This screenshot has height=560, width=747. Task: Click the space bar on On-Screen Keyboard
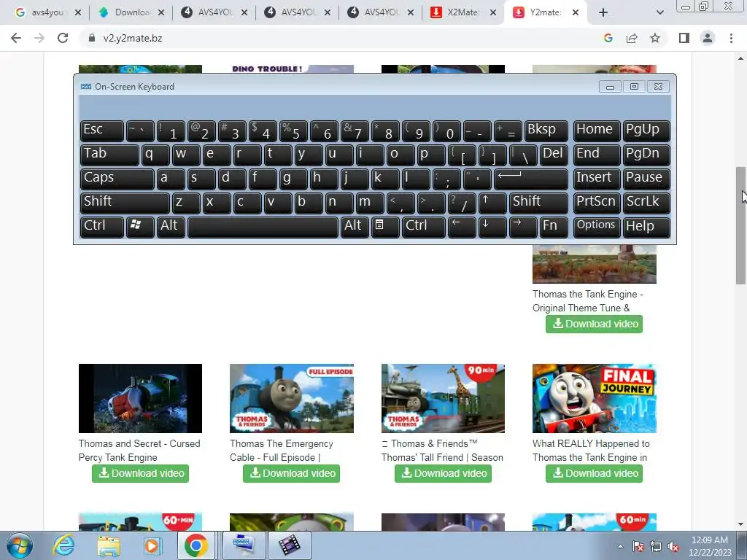(263, 227)
